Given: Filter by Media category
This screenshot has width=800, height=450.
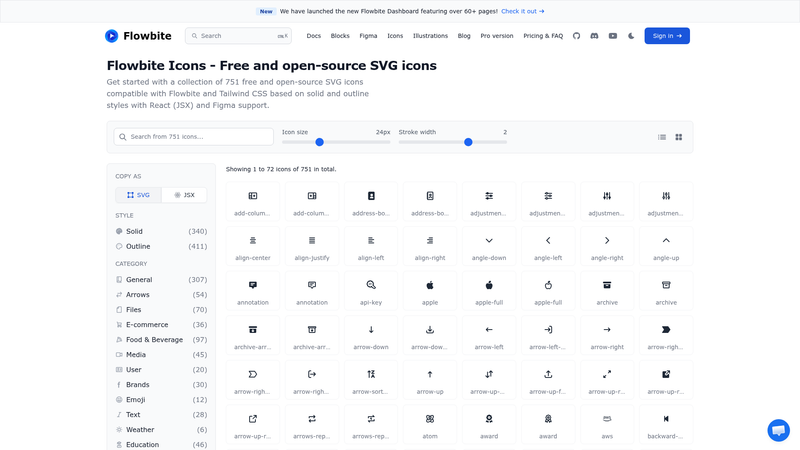Looking at the screenshot, I should click(x=161, y=355).
